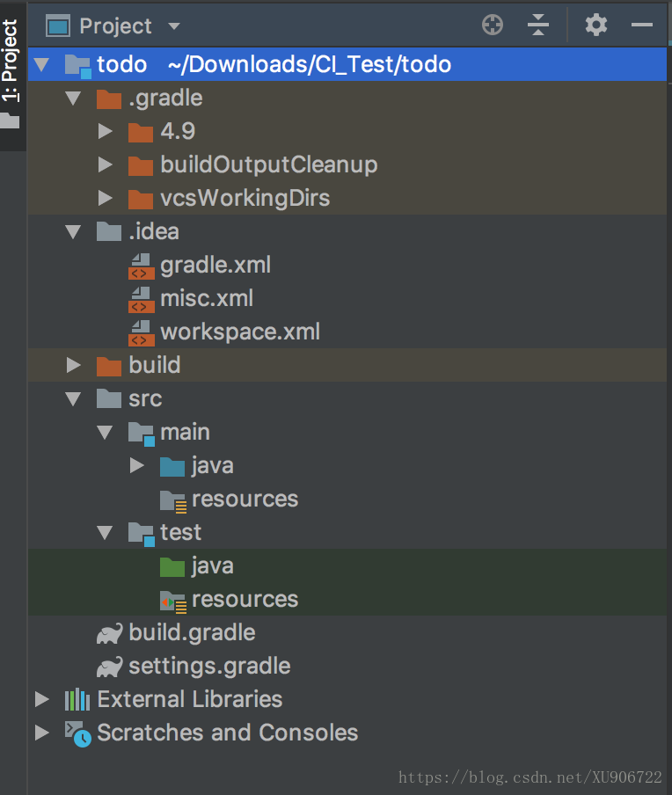Image resolution: width=672 pixels, height=795 pixels.
Task: Click the build.gradle elephant icon
Action: 110,634
